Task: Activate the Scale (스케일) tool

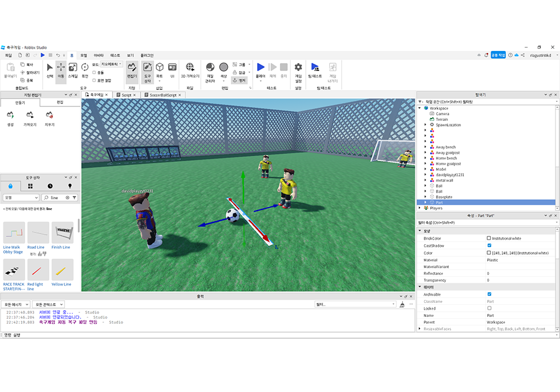Action: pos(72,71)
